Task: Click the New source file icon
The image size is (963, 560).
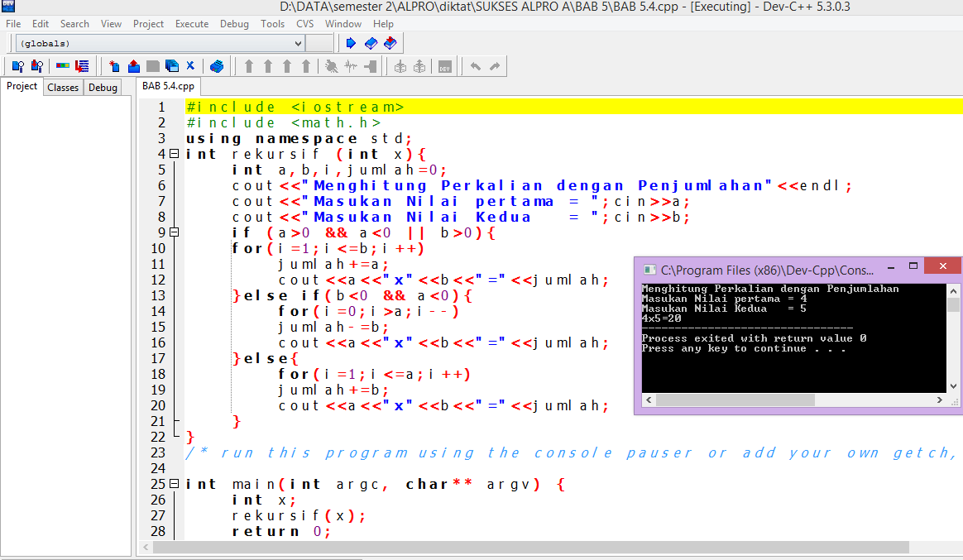Action: click(x=113, y=66)
